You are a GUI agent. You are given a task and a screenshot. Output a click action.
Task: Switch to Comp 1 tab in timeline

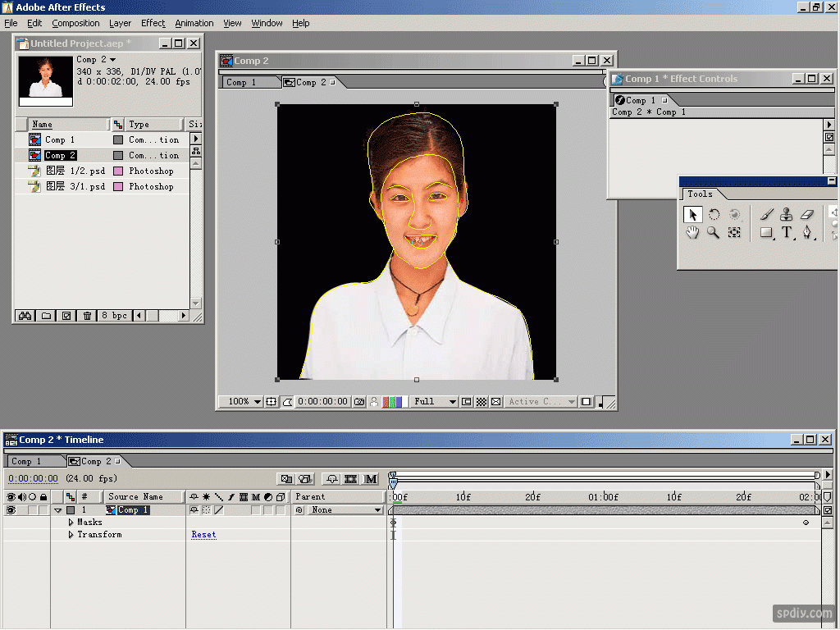tap(26, 462)
